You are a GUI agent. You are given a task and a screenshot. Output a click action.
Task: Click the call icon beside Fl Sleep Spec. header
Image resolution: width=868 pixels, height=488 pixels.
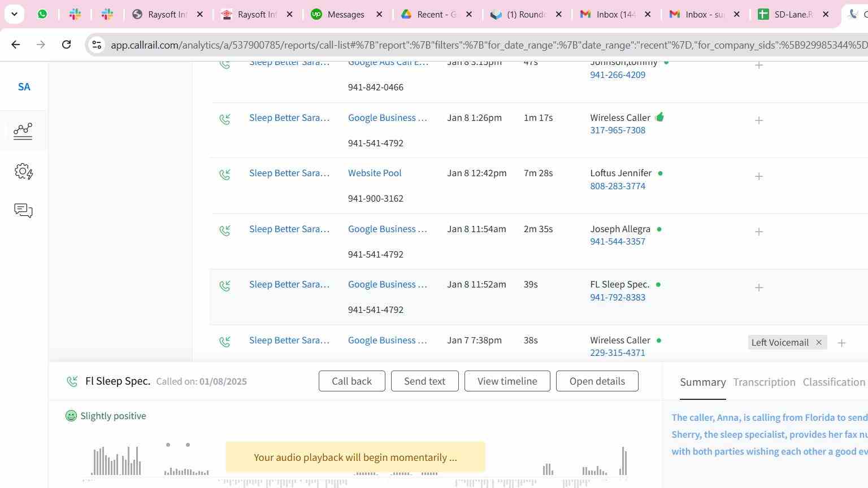point(72,382)
